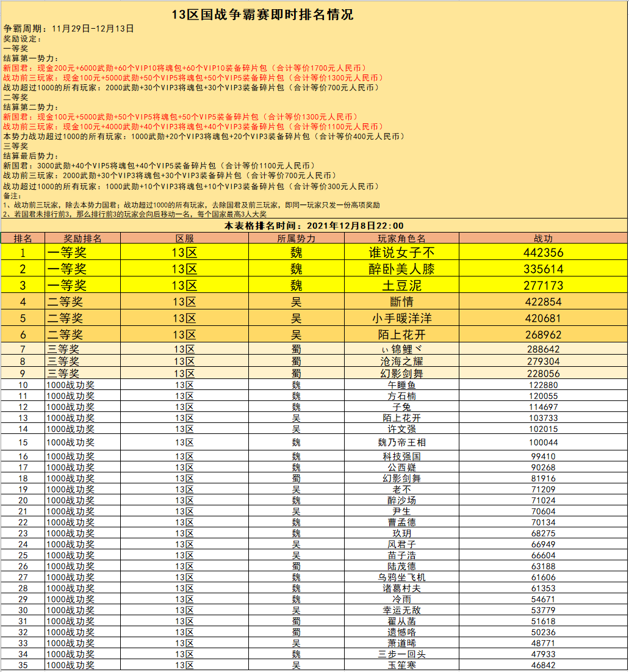This screenshot has width=629, height=672.
Task: Click the title 13区国战争霸赛即时排名情况
Action: click(x=262, y=15)
